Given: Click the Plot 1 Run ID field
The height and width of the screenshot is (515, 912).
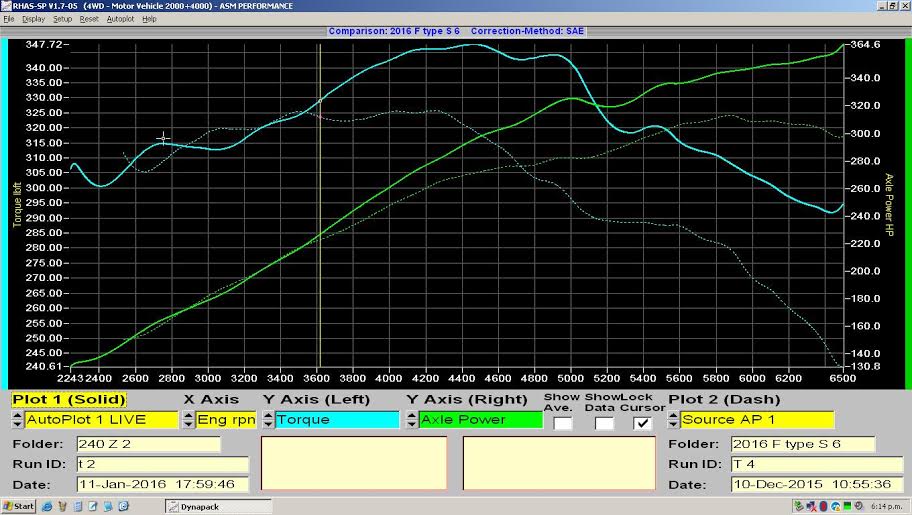Looking at the screenshot, I should [162, 464].
